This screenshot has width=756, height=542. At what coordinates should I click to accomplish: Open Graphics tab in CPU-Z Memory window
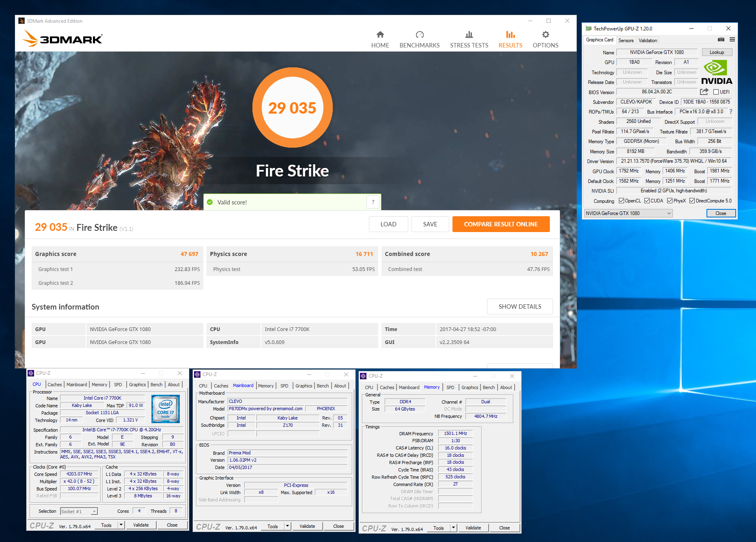tap(470, 387)
